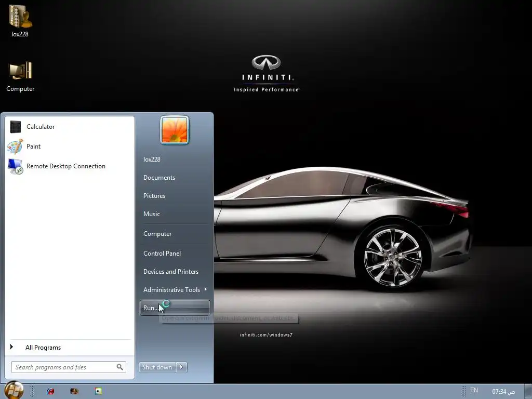Open the Shut down options arrow

(x=181, y=367)
